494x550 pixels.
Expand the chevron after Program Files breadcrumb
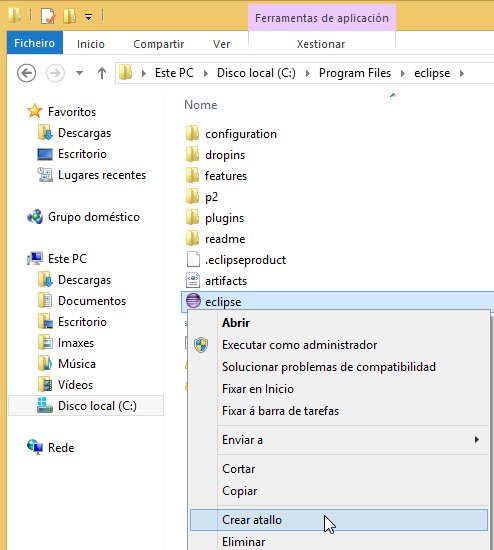tap(403, 73)
